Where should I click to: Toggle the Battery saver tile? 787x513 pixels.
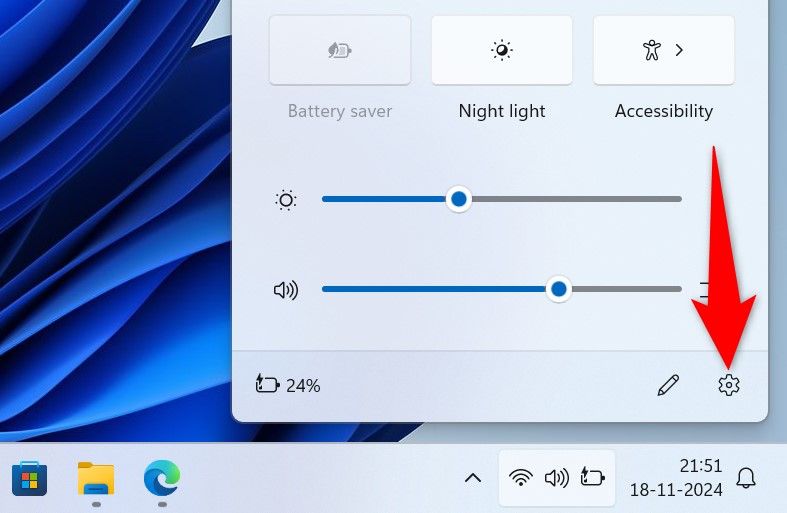point(340,50)
